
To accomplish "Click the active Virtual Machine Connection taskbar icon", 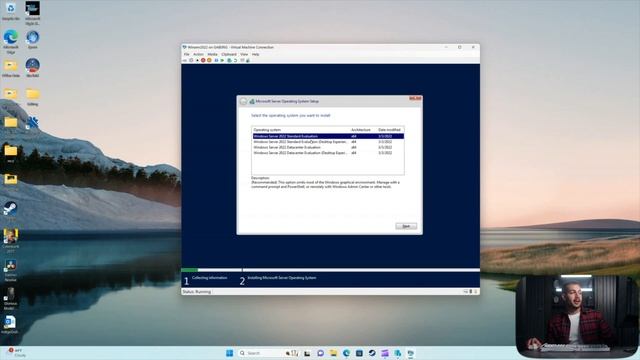I will click(x=411, y=353).
